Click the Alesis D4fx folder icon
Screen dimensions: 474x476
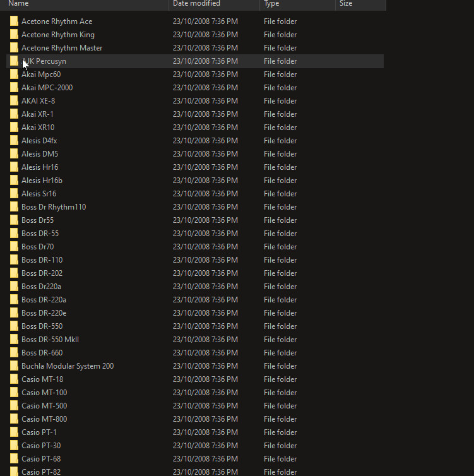click(14, 141)
